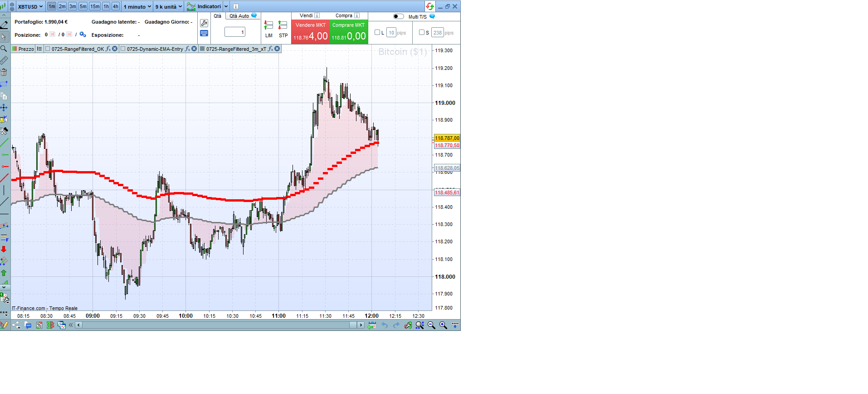
Task: Open the share icon in bottom toolbar
Action: (16, 325)
